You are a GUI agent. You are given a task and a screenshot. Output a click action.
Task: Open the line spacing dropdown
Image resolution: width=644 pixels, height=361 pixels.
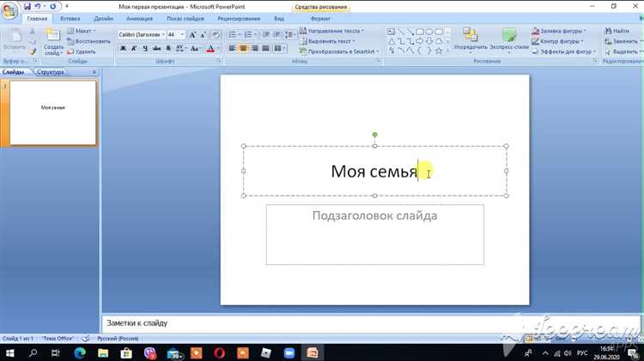290,35
